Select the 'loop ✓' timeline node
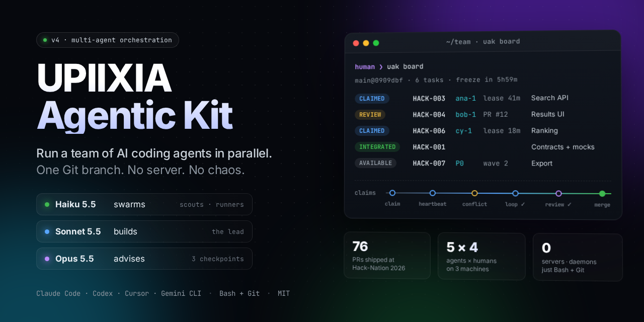This screenshot has width=644, height=322. (x=515, y=193)
